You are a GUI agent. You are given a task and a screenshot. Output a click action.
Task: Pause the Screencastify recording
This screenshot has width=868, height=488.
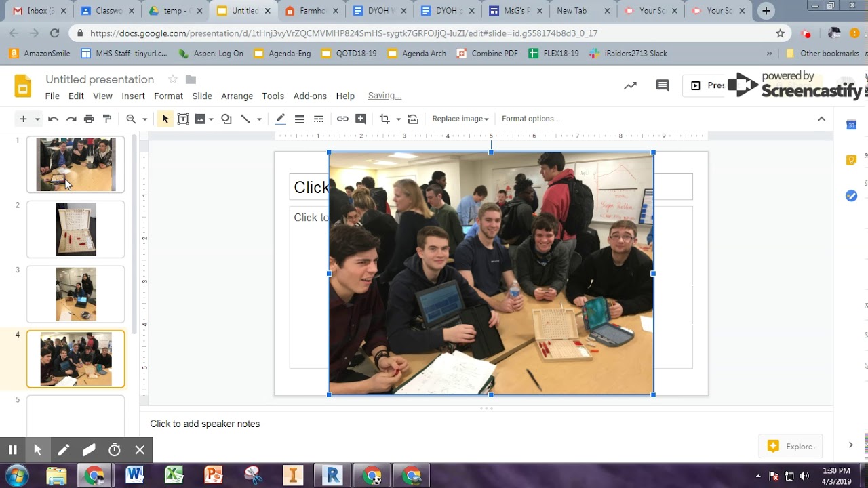[12, 449]
